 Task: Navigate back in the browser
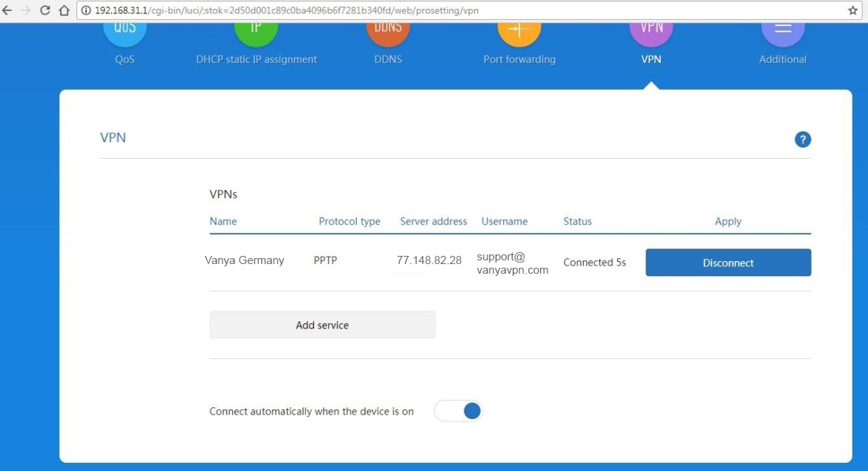7,10
